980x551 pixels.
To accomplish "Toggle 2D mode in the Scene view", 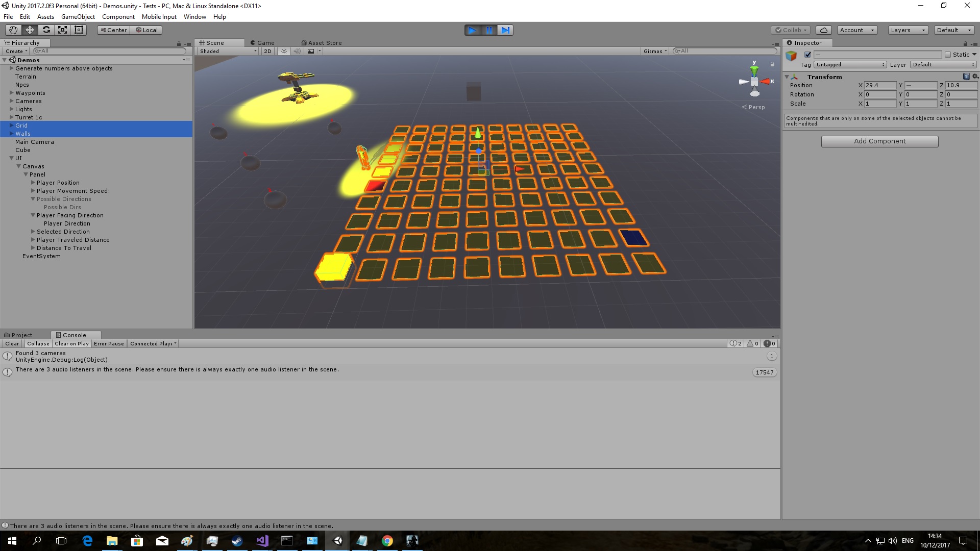I will click(x=267, y=51).
